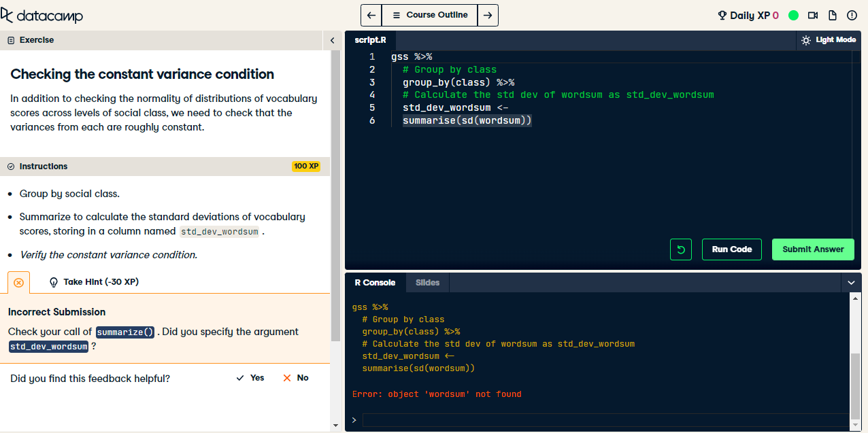The image size is (868, 433).
Task: Advance with the right arrow next to Course Outline
Action: (x=488, y=14)
